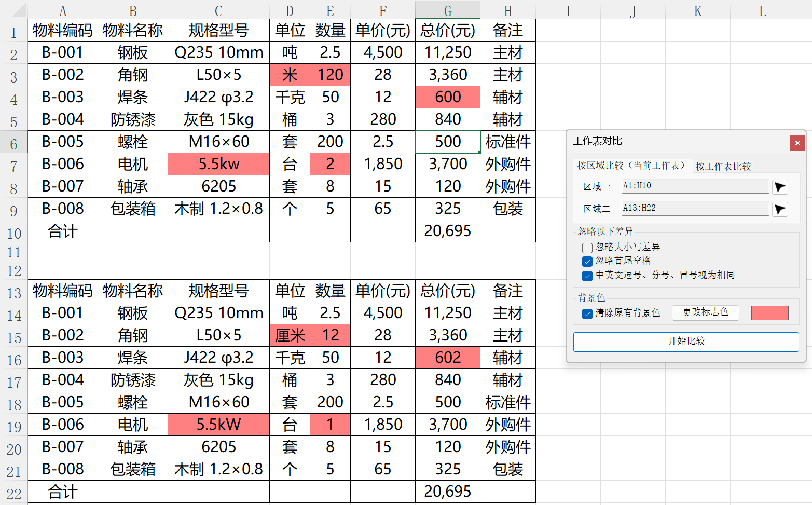Click highlighted cell G4 containing 600

tap(448, 97)
